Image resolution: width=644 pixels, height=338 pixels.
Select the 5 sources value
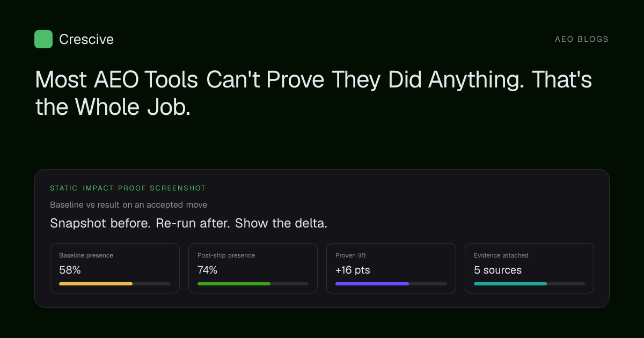tap(498, 270)
